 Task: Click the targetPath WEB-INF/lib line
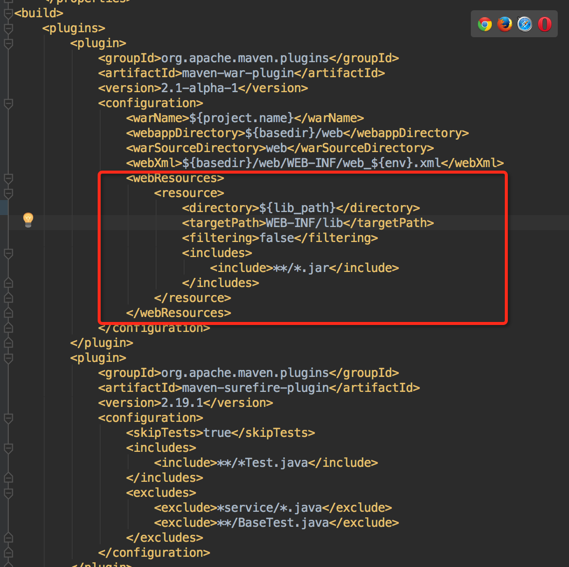[308, 223]
